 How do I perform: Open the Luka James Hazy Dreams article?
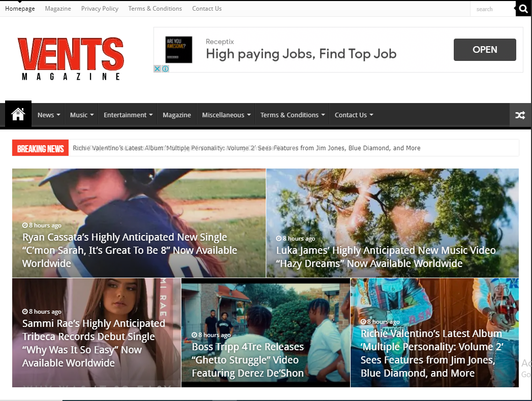(386, 257)
